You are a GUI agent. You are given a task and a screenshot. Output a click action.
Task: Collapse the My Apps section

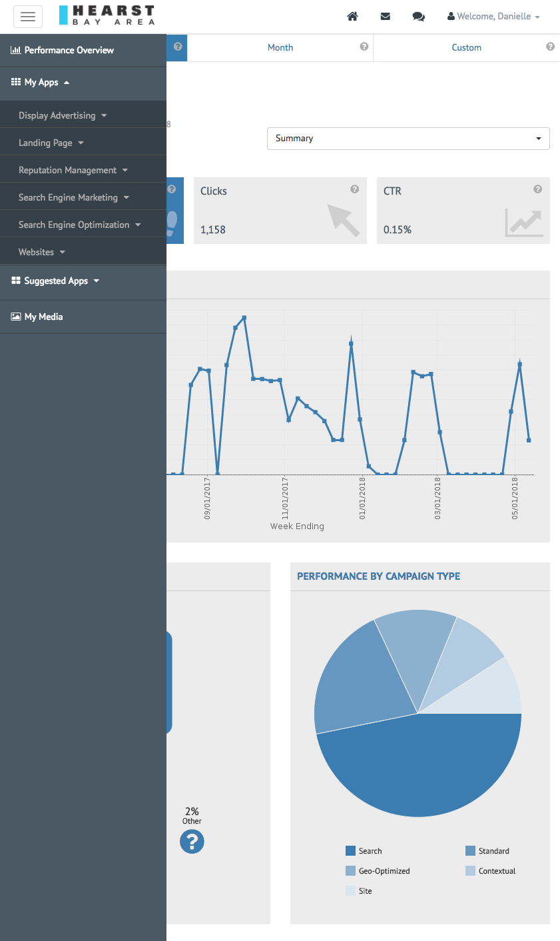tap(83, 83)
